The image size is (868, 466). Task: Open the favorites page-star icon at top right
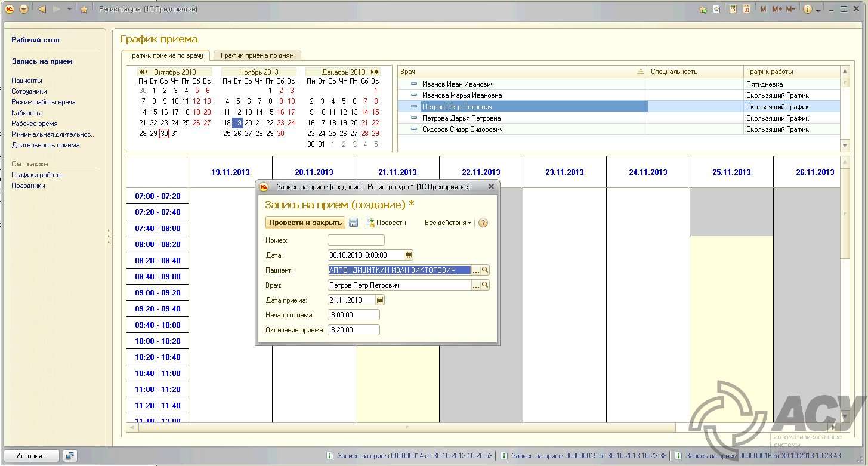716,9
